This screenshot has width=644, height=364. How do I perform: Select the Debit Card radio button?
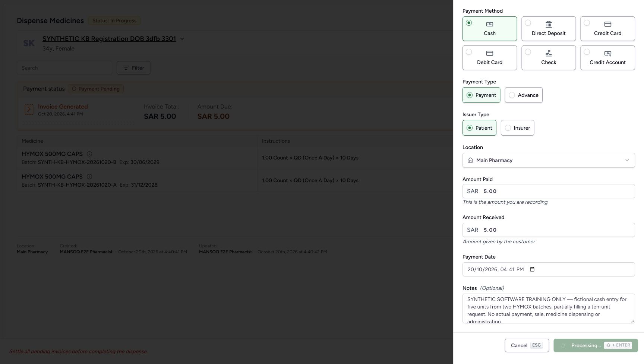pos(469,52)
